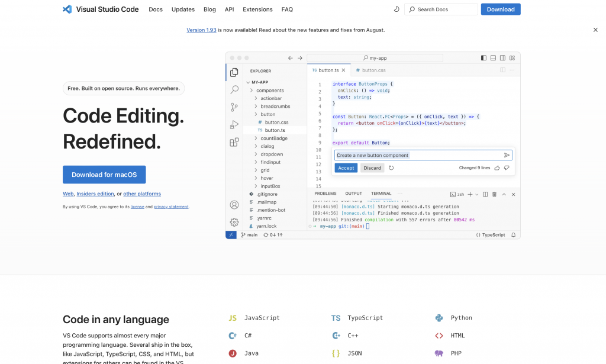
Task: Switch to the PROBLEMS panel tab
Action: pyautogui.click(x=325, y=194)
